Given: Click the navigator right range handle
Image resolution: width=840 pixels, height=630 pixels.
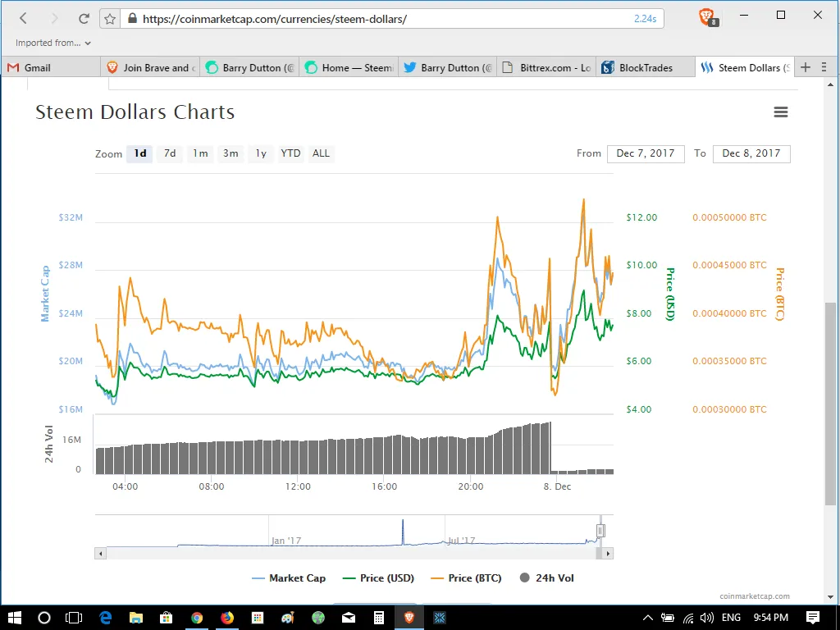Looking at the screenshot, I should (x=600, y=531).
